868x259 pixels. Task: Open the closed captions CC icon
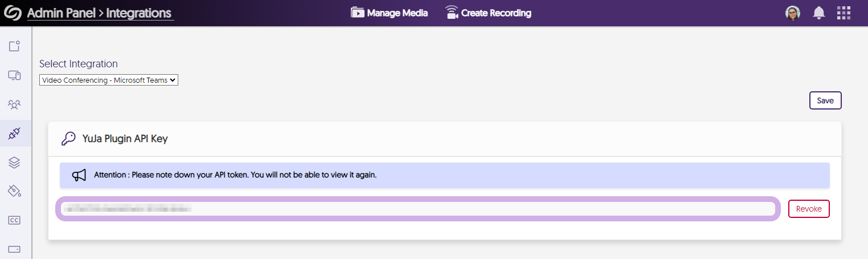15,220
